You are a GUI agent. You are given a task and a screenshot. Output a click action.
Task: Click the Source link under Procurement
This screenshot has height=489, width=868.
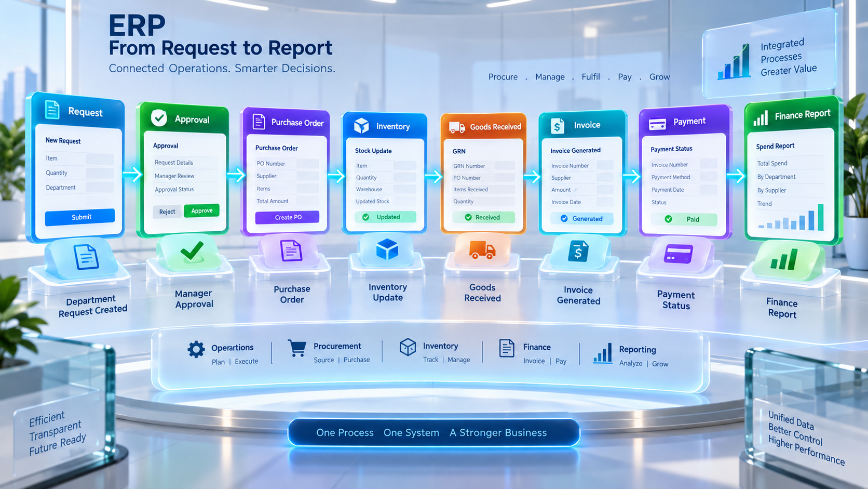pos(324,360)
